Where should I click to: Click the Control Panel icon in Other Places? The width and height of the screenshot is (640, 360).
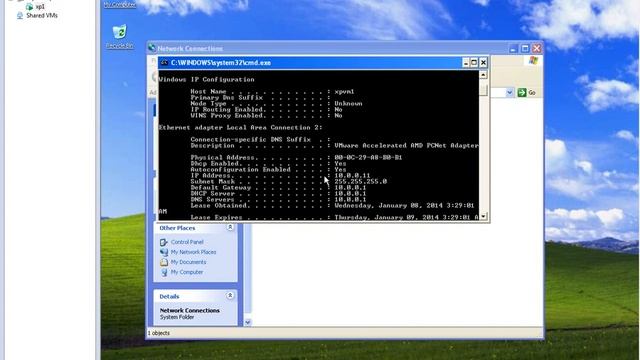164,242
